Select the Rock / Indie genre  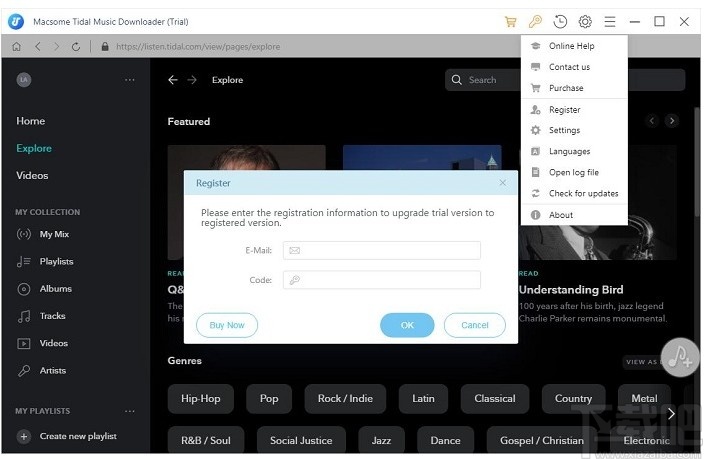[x=345, y=399]
